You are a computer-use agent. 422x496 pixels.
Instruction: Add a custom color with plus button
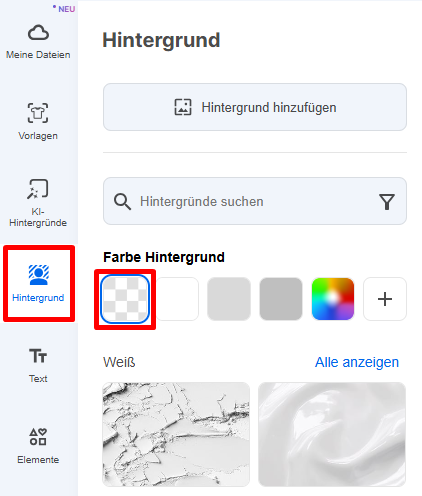point(385,299)
